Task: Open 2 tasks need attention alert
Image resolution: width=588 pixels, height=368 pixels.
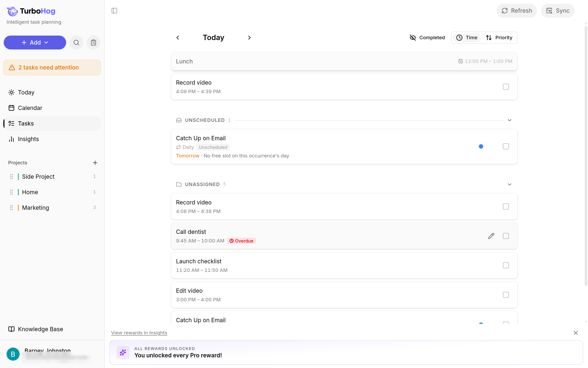Action: pyautogui.click(x=52, y=67)
